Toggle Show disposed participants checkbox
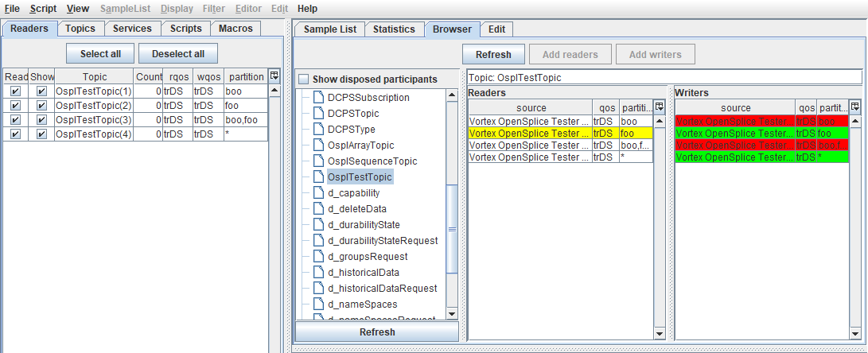 tap(303, 80)
